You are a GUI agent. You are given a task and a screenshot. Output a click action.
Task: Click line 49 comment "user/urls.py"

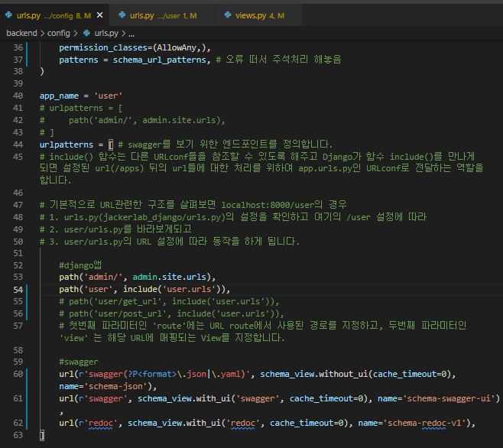(x=93, y=229)
